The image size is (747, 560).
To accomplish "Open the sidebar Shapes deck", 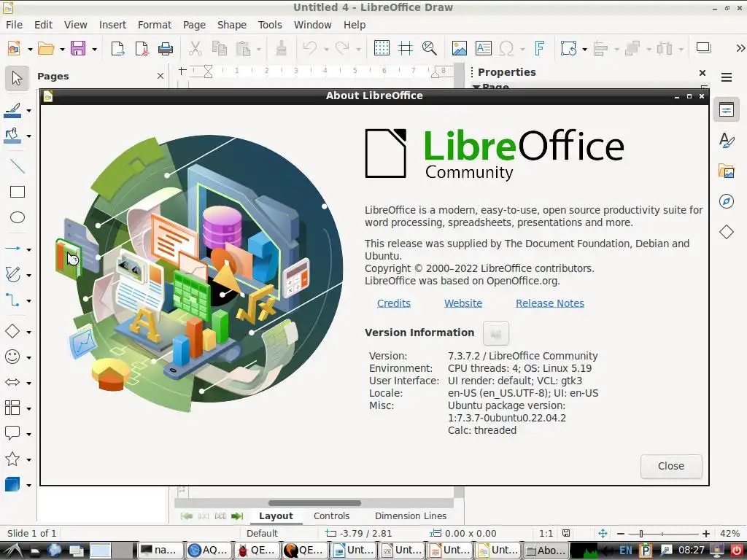I will click(727, 232).
